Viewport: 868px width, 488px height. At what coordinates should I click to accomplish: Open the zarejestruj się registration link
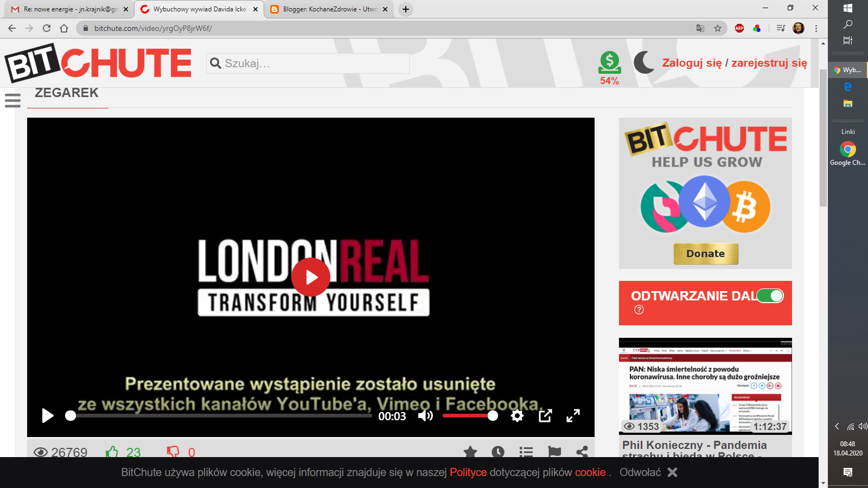tap(769, 63)
